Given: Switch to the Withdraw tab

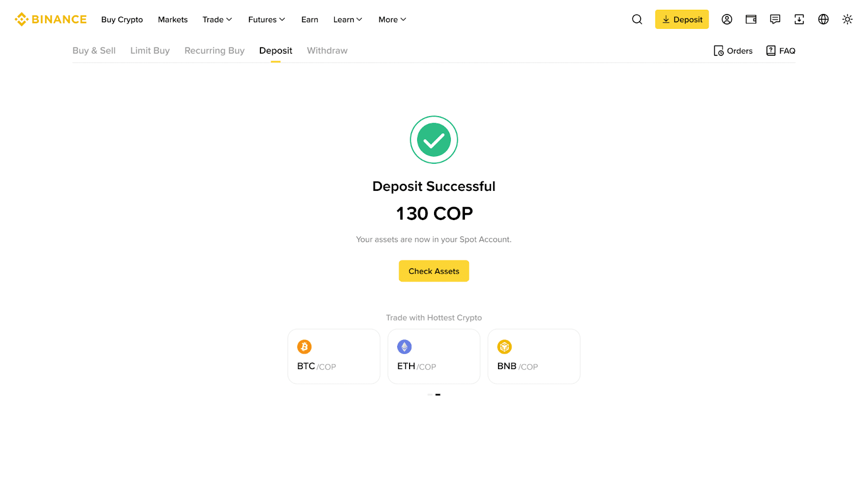Looking at the screenshot, I should (x=327, y=50).
